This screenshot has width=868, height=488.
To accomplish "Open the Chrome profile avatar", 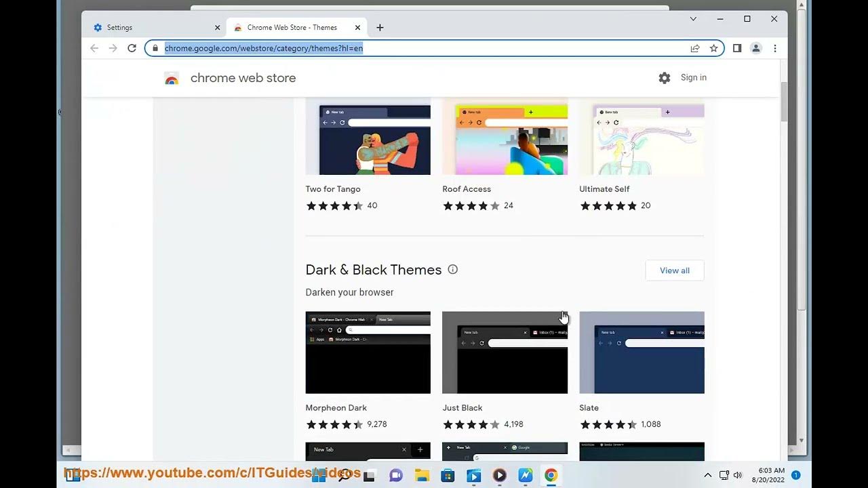I will (x=756, y=48).
